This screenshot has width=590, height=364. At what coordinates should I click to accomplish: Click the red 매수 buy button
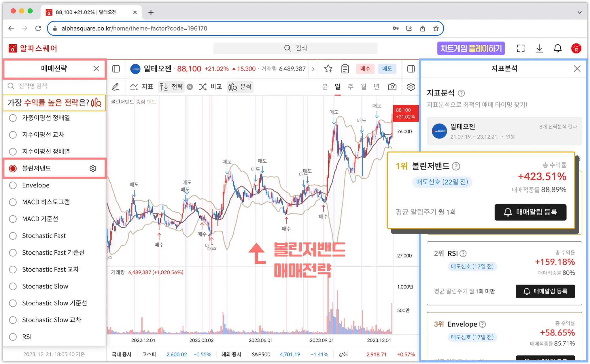coord(365,69)
